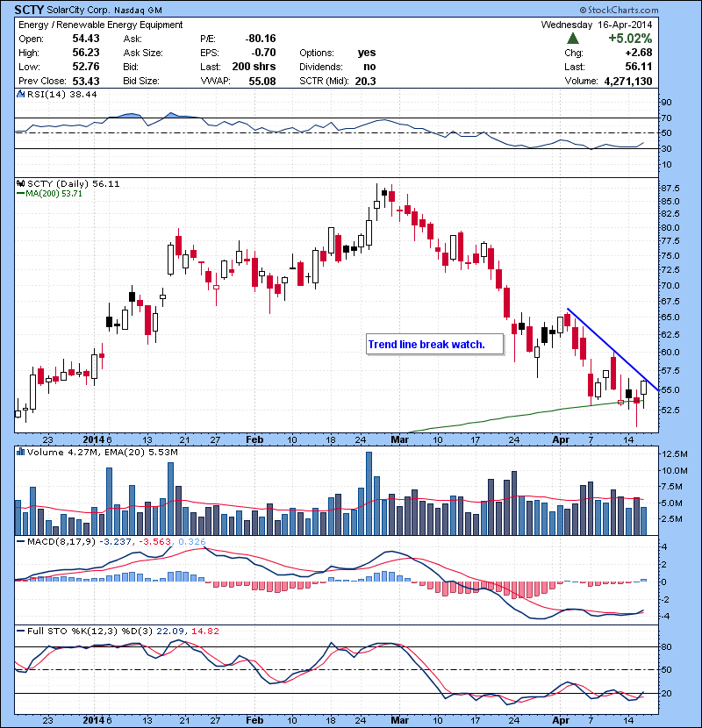Click the Volume 4.27M, EMA(20) 5.53M label
The image size is (702, 728).
click(x=102, y=452)
